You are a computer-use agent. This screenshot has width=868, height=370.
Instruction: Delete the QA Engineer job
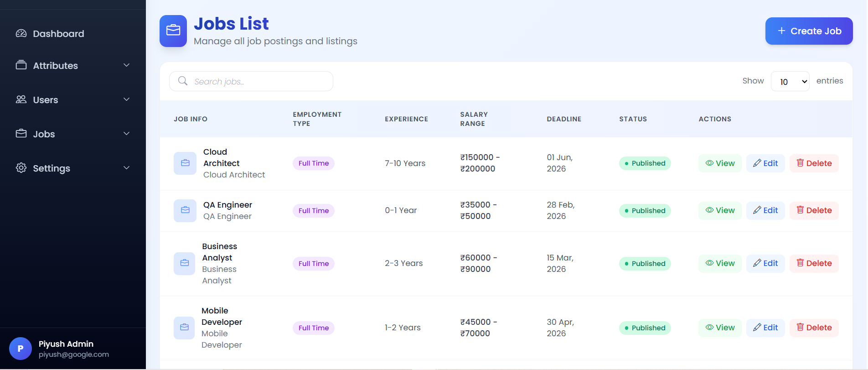[814, 210]
